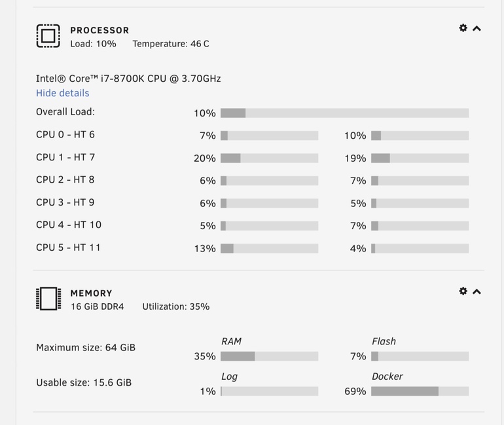Collapse the Processor section chevron
This screenshot has width=504, height=425.
pos(477,29)
